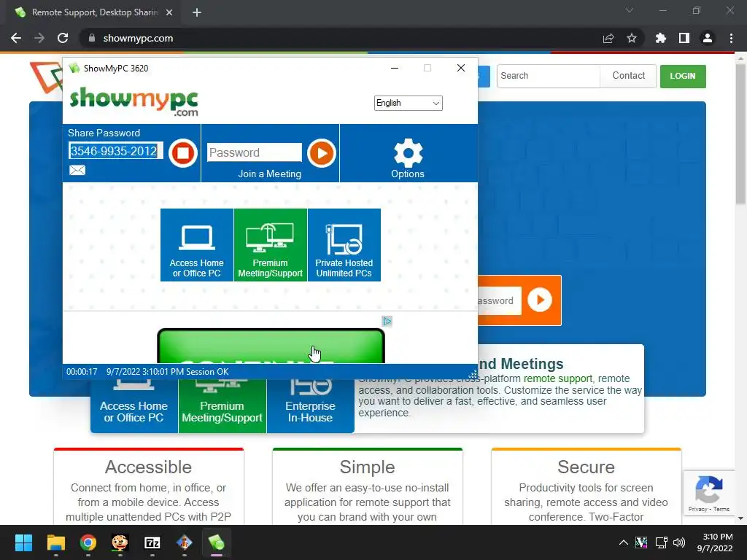This screenshot has width=747, height=560.
Task: Reload the showmypc.com page
Action: (x=63, y=38)
